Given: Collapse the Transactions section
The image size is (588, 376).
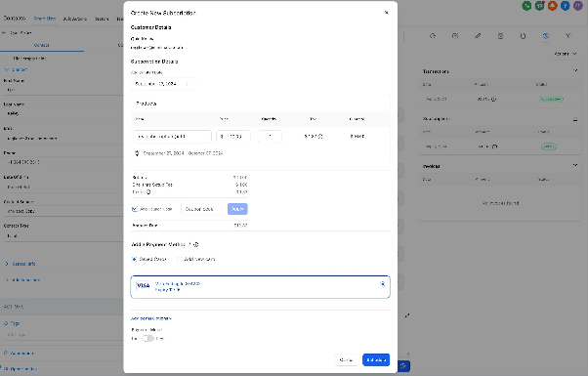Looking at the screenshot, I should [x=575, y=71].
